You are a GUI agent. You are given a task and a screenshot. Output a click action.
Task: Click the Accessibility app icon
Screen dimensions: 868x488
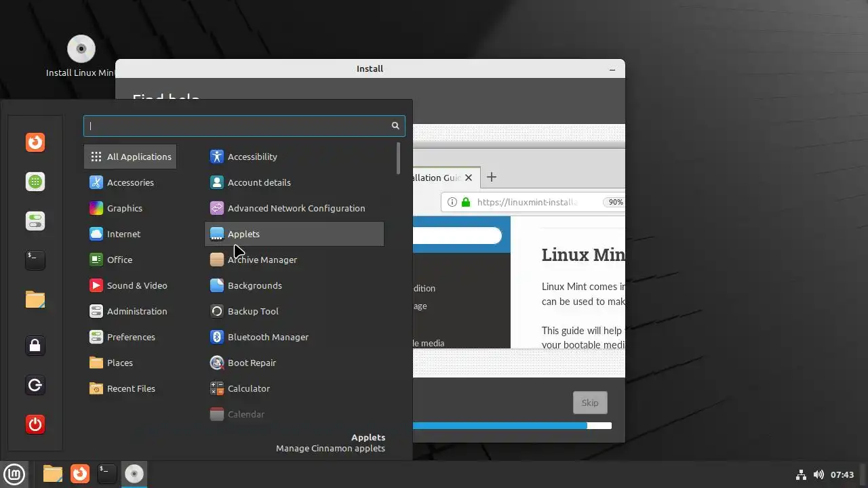216,157
